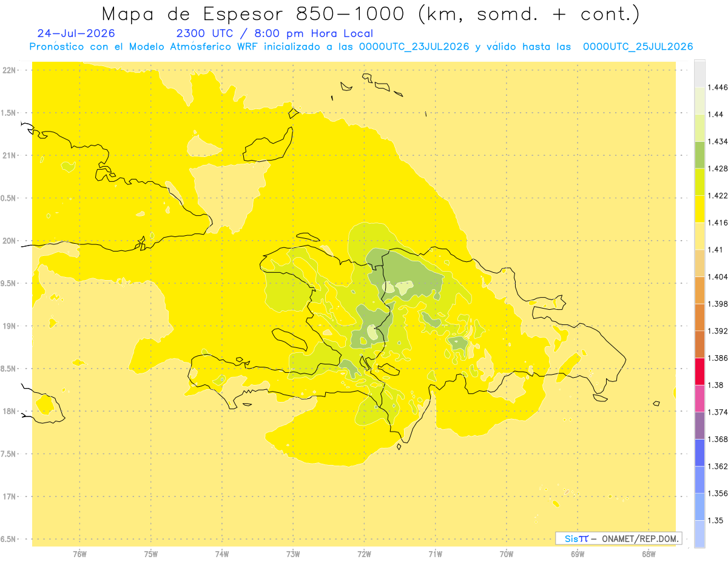The image size is (728, 562).
Task: Click the legend value '1.38'
Action: (715, 385)
